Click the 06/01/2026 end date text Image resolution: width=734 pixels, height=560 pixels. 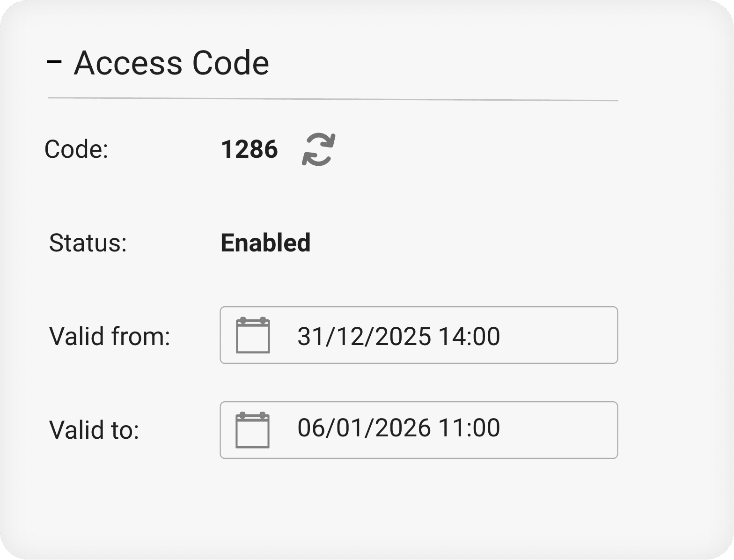364,428
